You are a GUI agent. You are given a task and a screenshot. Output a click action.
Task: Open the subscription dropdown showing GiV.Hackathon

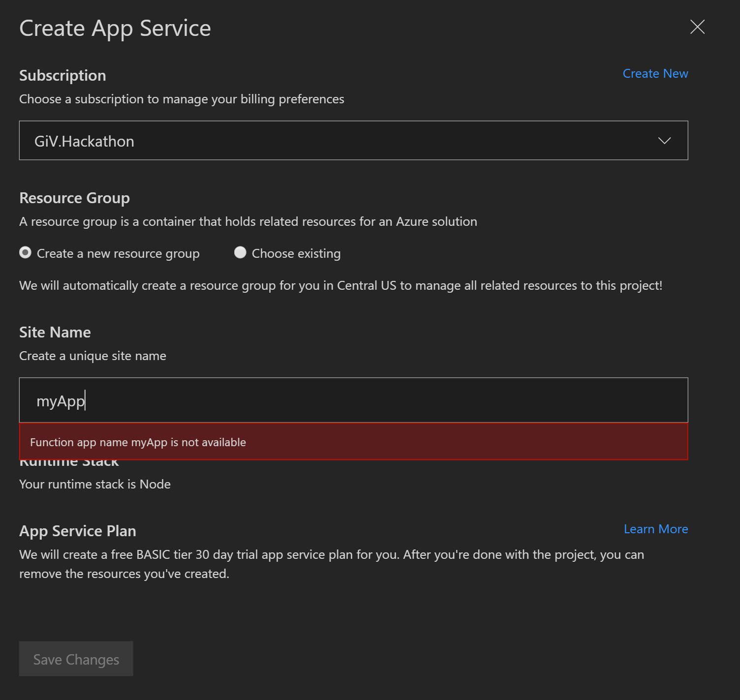(353, 141)
